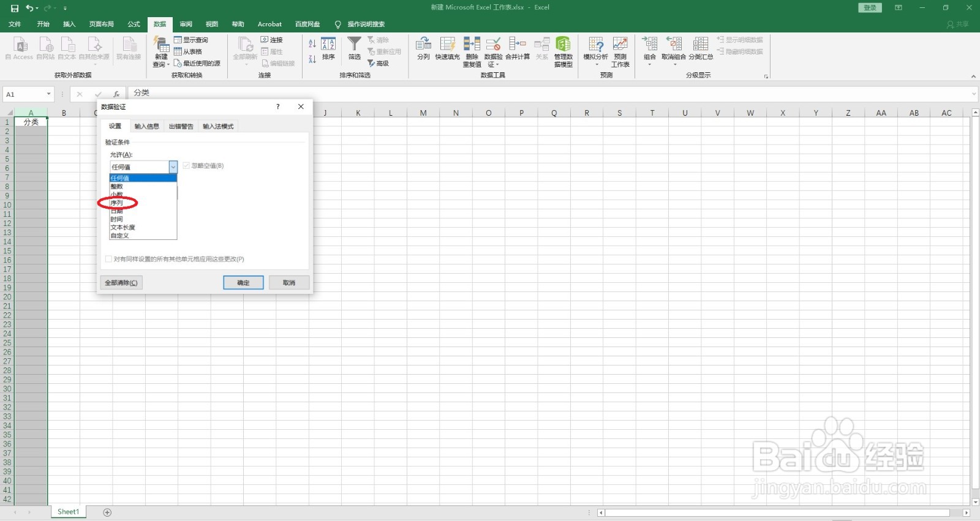Image resolution: width=980 pixels, height=521 pixels.
Task: Open the Name Box dropdown arrow
Action: click(49, 94)
